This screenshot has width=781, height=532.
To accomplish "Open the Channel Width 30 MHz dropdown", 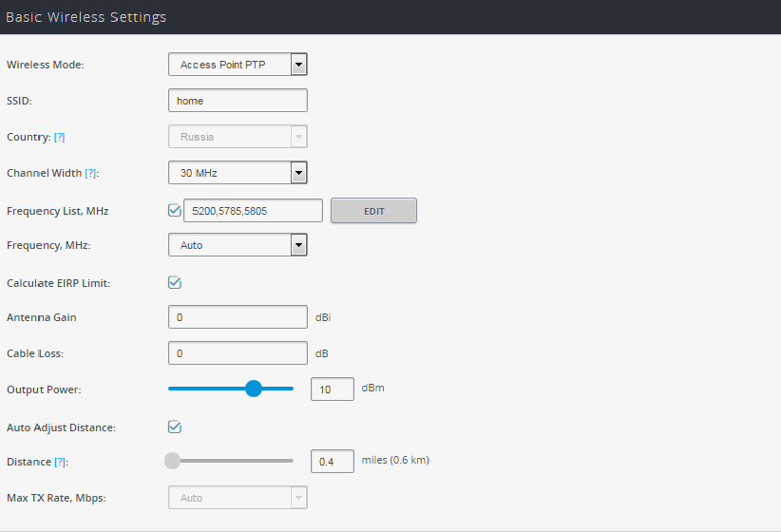I will [238, 173].
